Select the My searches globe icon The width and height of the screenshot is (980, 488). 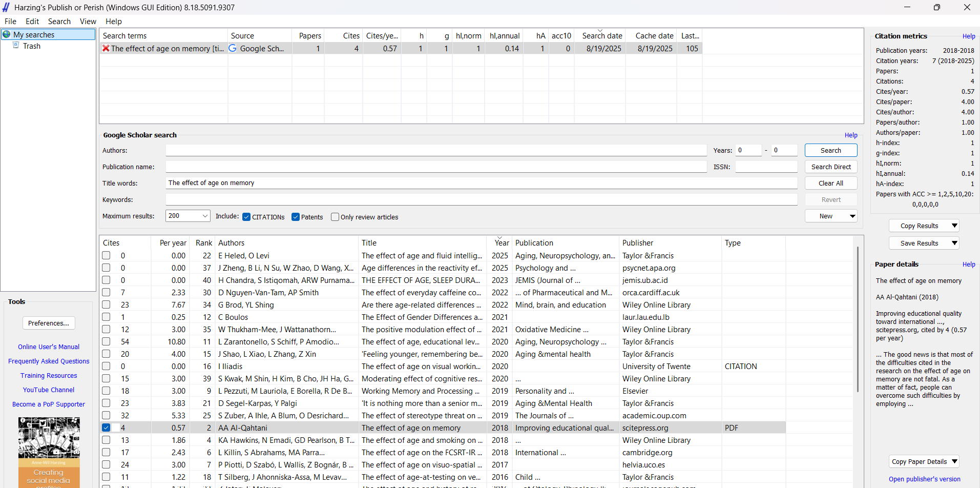click(7, 34)
